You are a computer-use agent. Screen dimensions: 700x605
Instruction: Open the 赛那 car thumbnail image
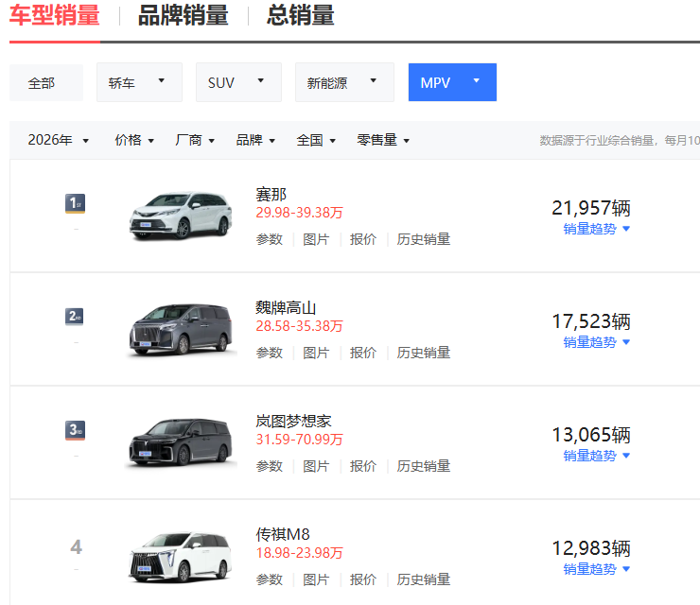coord(181,215)
